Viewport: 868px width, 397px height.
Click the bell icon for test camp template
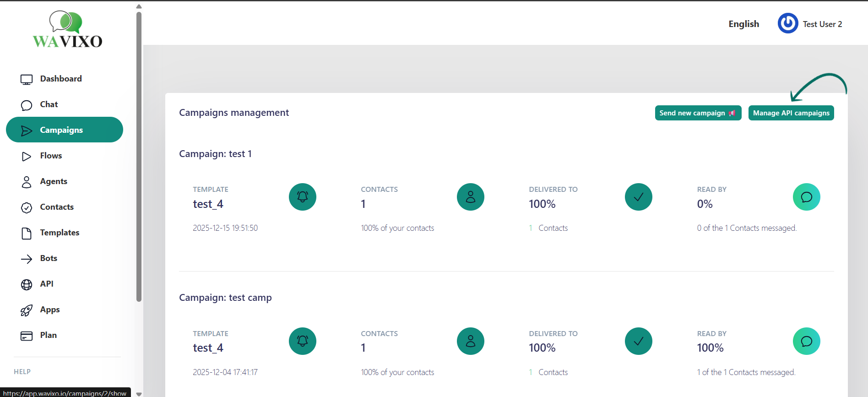click(x=302, y=341)
